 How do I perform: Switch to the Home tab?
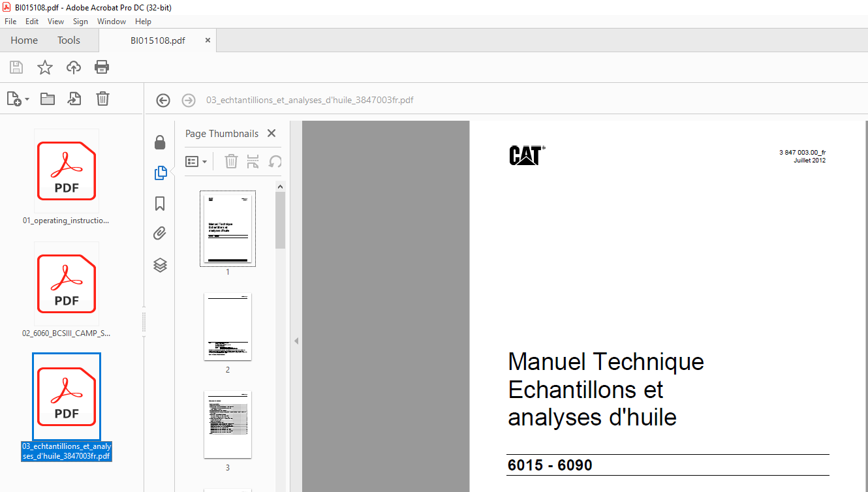24,40
